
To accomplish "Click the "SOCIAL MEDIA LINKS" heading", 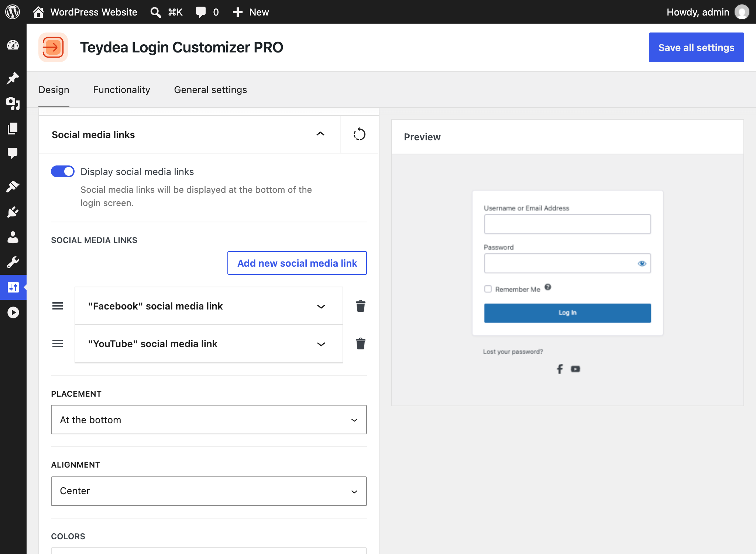I will point(94,240).
